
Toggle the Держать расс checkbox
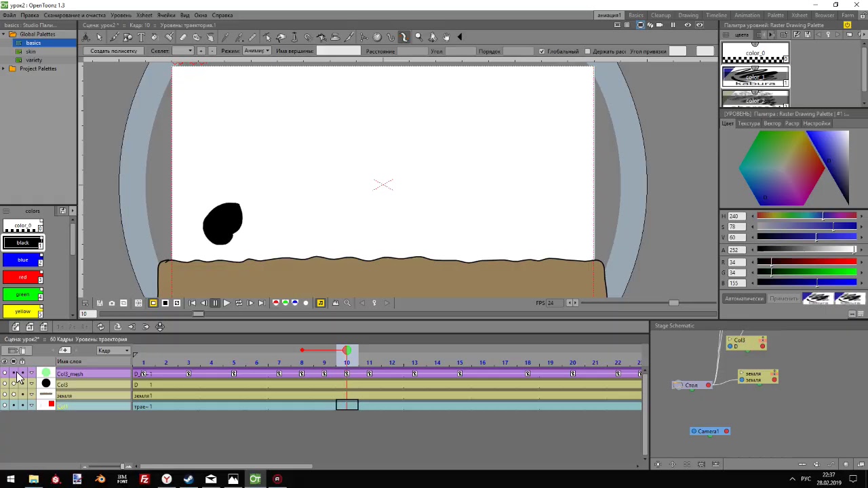587,52
